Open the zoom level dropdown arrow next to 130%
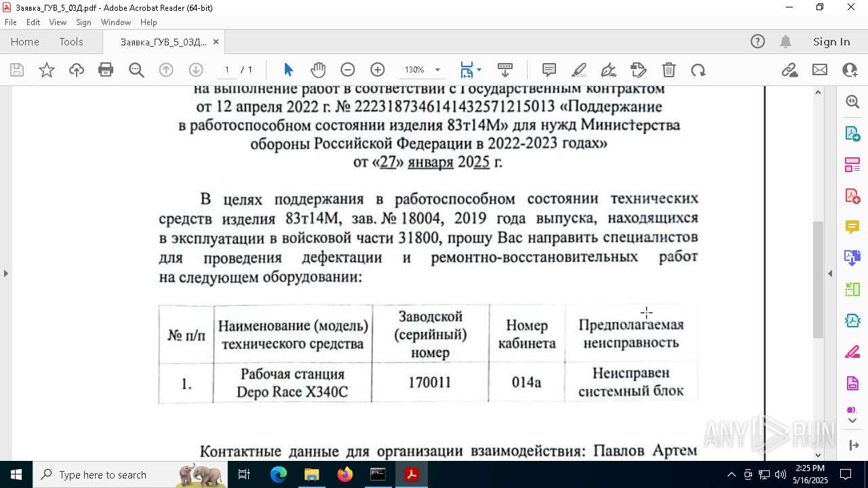 (437, 70)
